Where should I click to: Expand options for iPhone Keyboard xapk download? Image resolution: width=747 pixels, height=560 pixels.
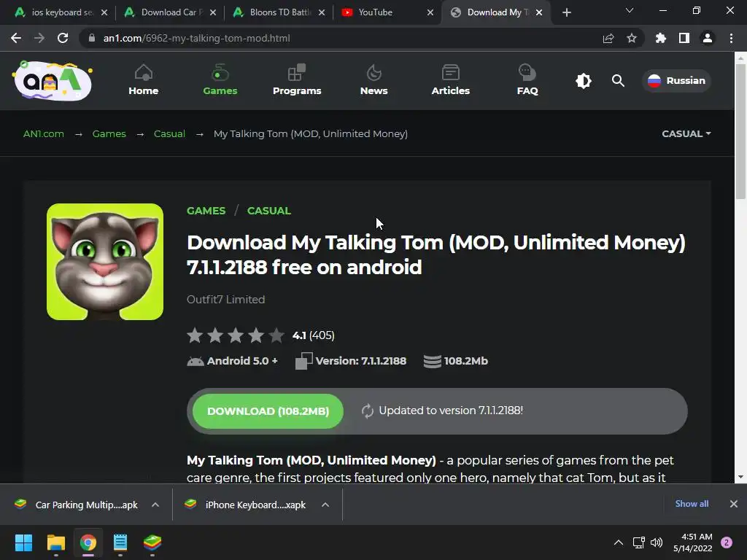click(325, 505)
